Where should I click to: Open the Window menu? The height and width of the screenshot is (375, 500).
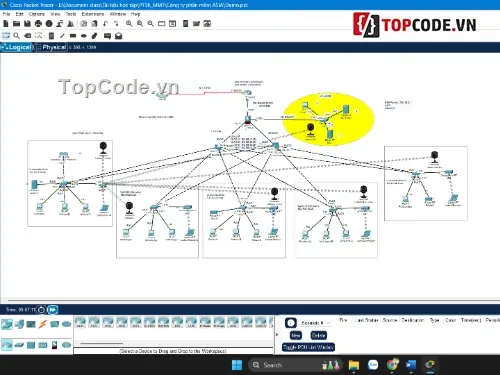click(118, 14)
